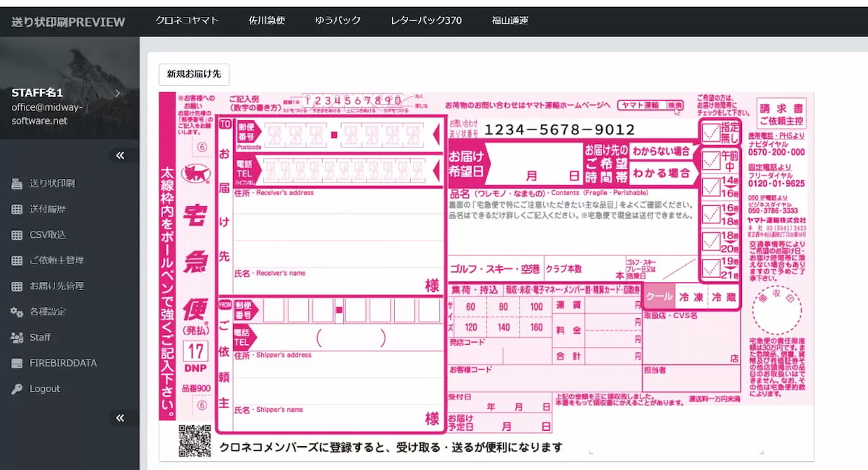Click the printer icon for 送り状印刷
Screen dimensions: 868x470
[x=17, y=184]
